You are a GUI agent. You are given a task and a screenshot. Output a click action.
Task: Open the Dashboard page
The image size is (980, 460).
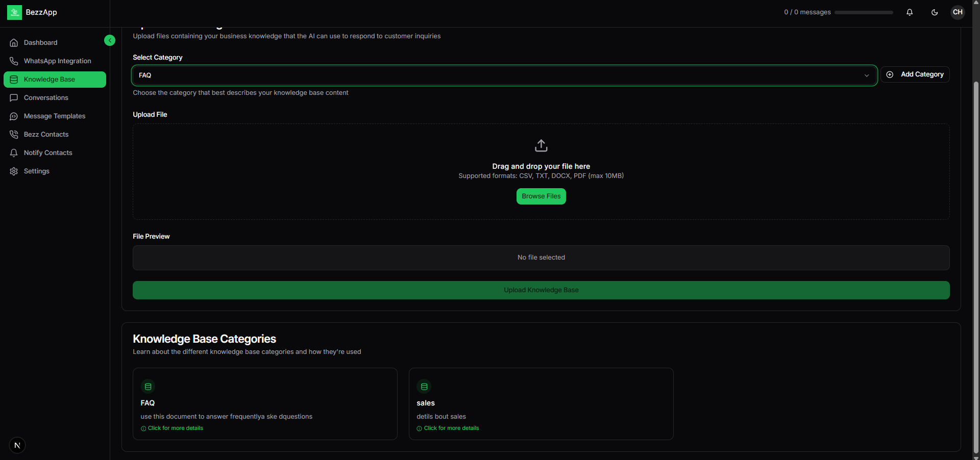click(55, 43)
